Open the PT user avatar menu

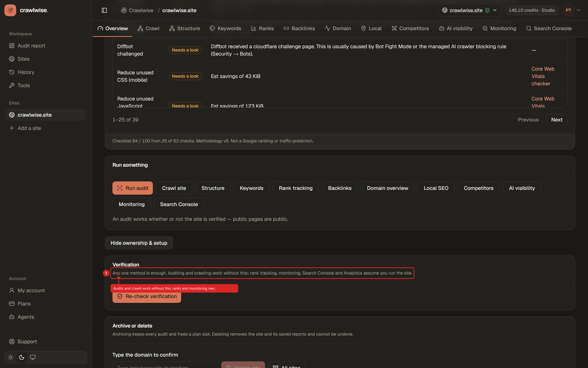(x=568, y=10)
